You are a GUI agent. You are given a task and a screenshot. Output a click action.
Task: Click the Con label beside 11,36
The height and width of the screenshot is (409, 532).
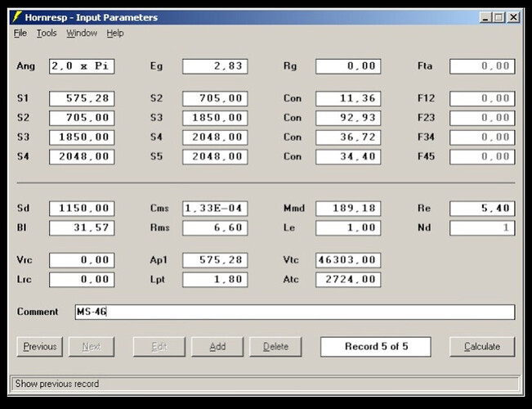pos(293,98)
